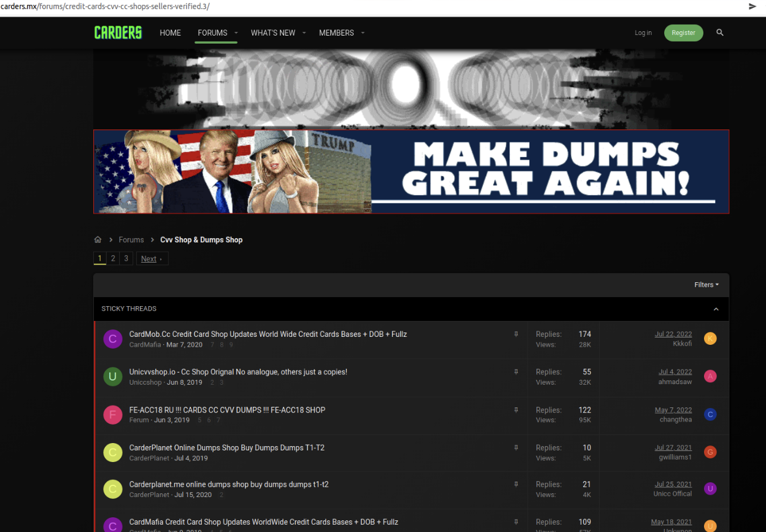Image resolution: width=766 pixels, height=532 pixels.
Task: Open the Filters dropdown
Action: click(x=706, y=285)
